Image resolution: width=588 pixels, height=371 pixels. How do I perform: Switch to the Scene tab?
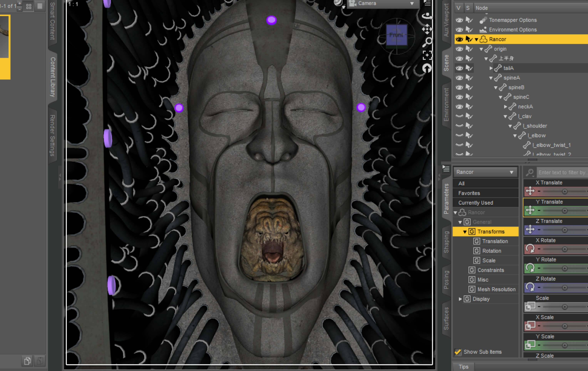[446, 63]
